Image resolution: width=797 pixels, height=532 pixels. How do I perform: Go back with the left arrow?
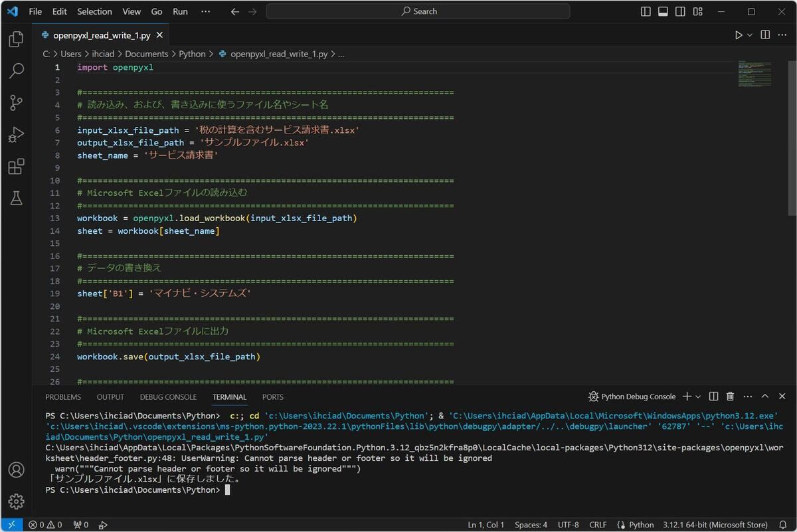pyautogui.click(x=234, y=11)
